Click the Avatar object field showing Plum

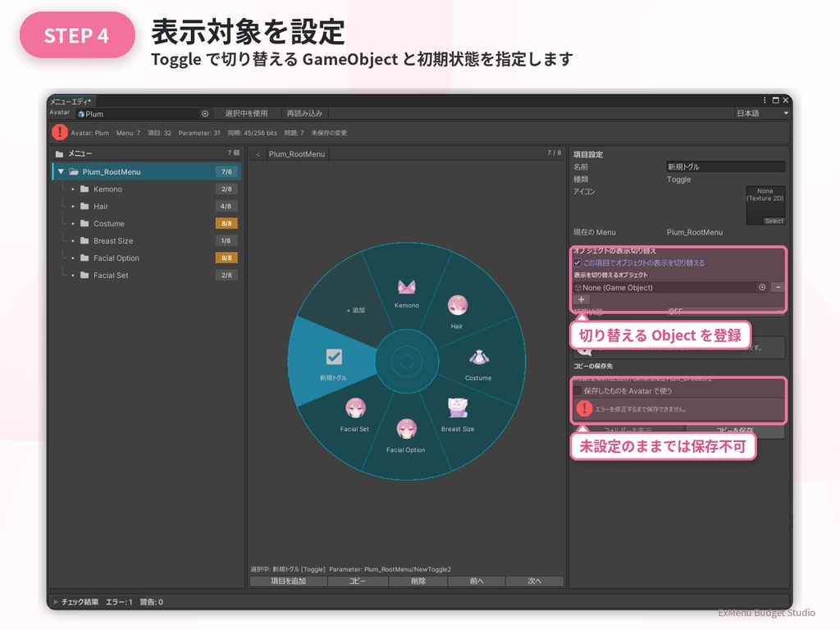coord(143,113)
